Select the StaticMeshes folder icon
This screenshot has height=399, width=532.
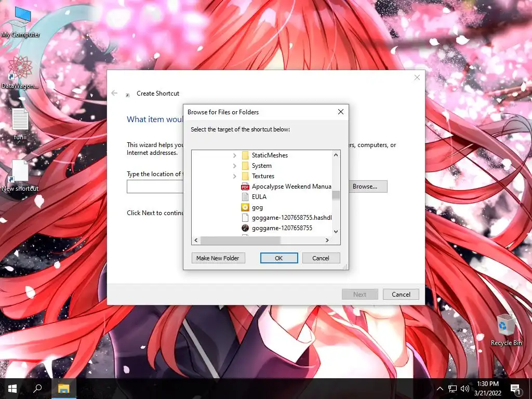point(245,155)
